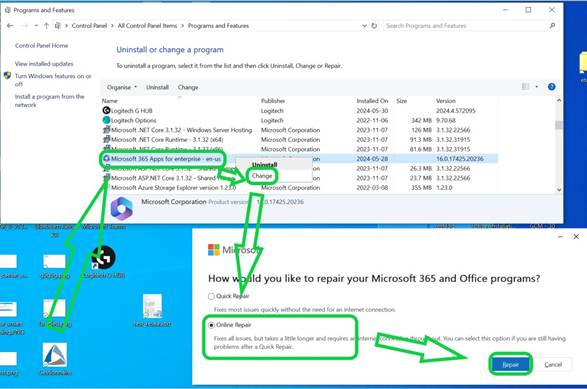Click the Repair button in dialog

(510, 365)
